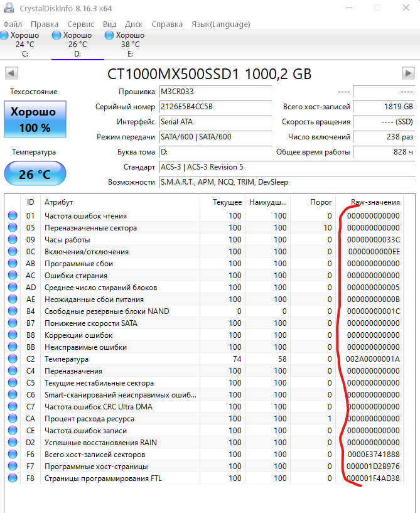Image resolution: width=420 pixels, height=513 pixels.
Task: Click the transfer mode field SATA/600 | SATA/600
Action: click(215, 137)
